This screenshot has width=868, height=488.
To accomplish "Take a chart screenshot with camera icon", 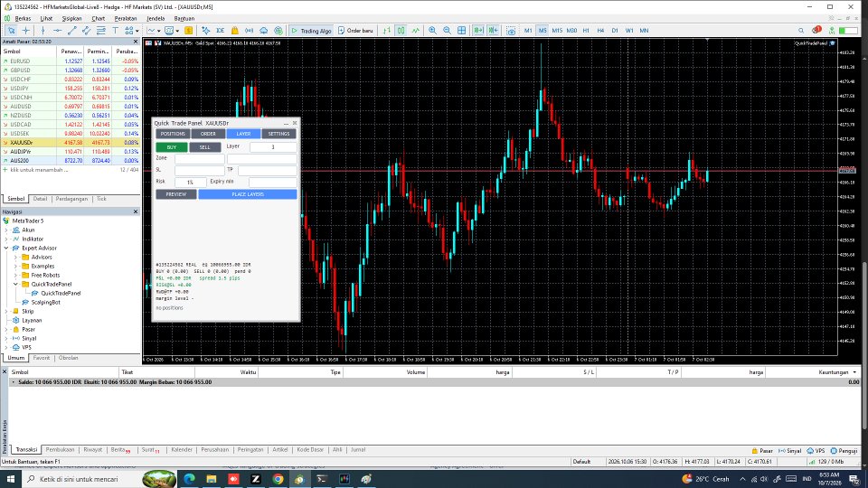I will 511,31.
